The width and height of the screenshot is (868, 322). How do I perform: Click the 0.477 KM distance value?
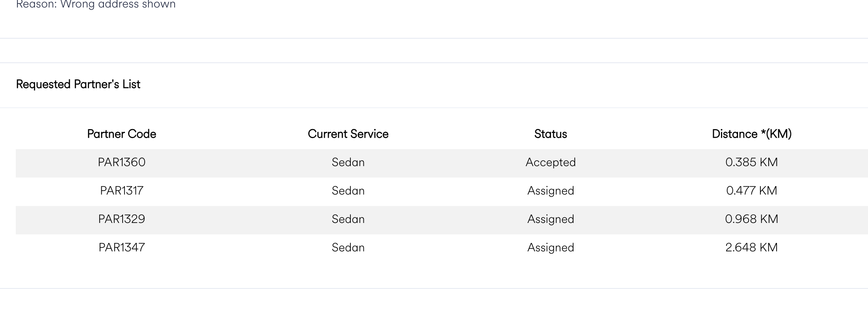[751, 191]
